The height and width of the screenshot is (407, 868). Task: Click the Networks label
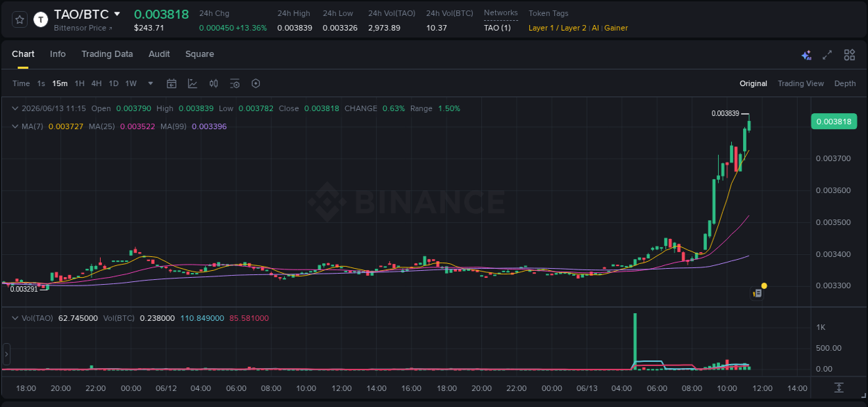pyautogui.click(x=501, y=13)
